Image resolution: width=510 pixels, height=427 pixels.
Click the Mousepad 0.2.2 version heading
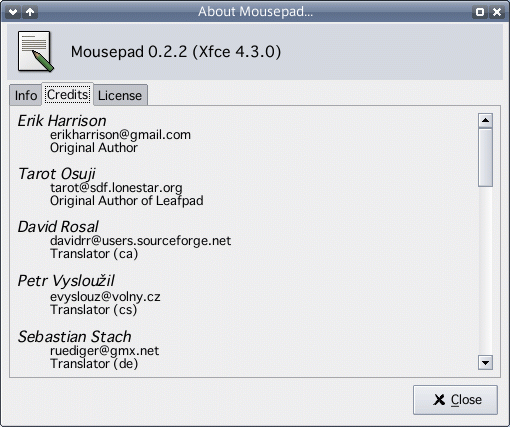(x=176, y=52)
